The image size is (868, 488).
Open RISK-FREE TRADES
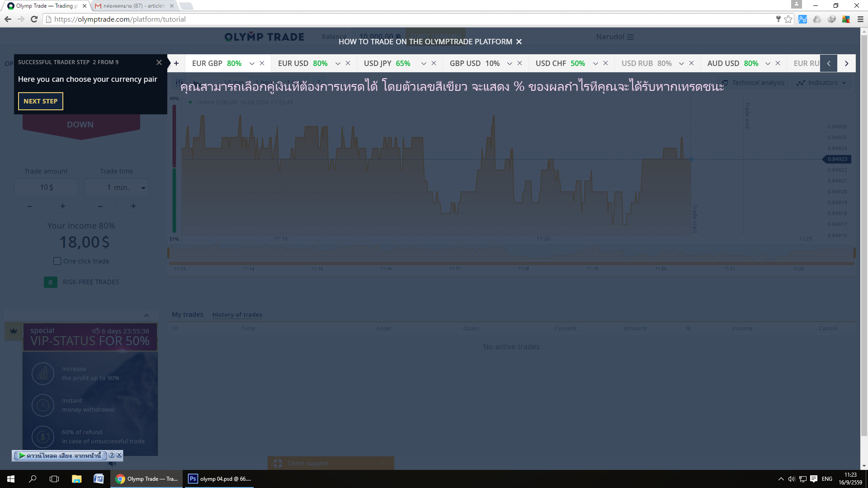pos(81,282)
